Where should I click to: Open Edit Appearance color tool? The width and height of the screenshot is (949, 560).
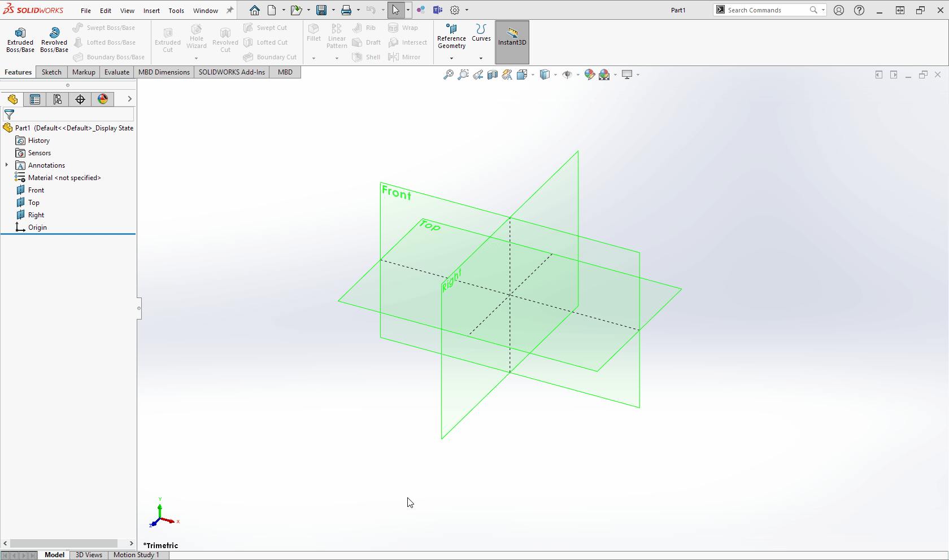(589, 74)
